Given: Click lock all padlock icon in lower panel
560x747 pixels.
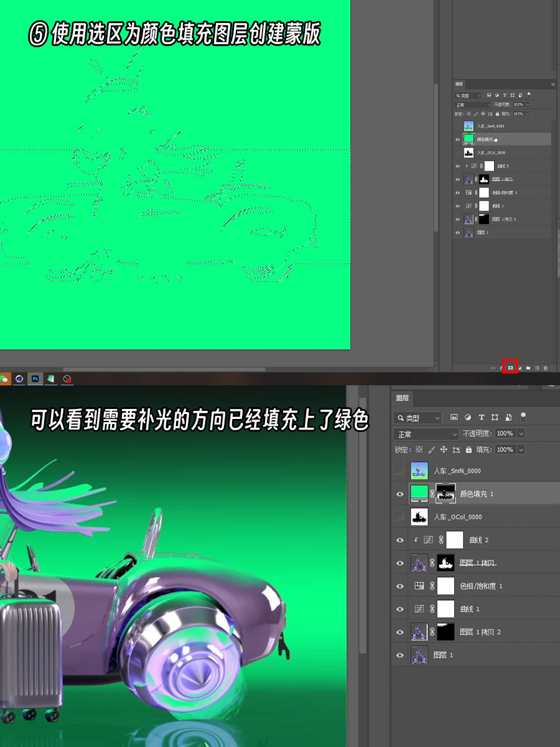Looking at the screenshot, I should tap(469, 449).
